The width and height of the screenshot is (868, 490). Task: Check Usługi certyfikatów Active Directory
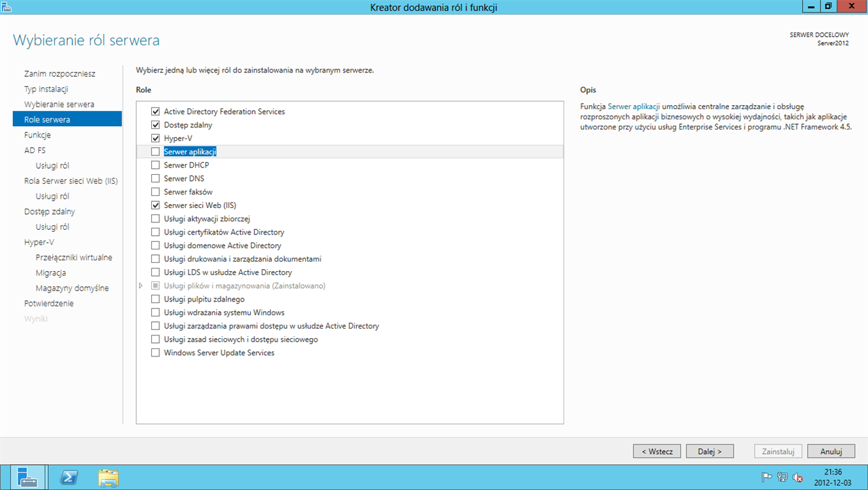point(155,232)
